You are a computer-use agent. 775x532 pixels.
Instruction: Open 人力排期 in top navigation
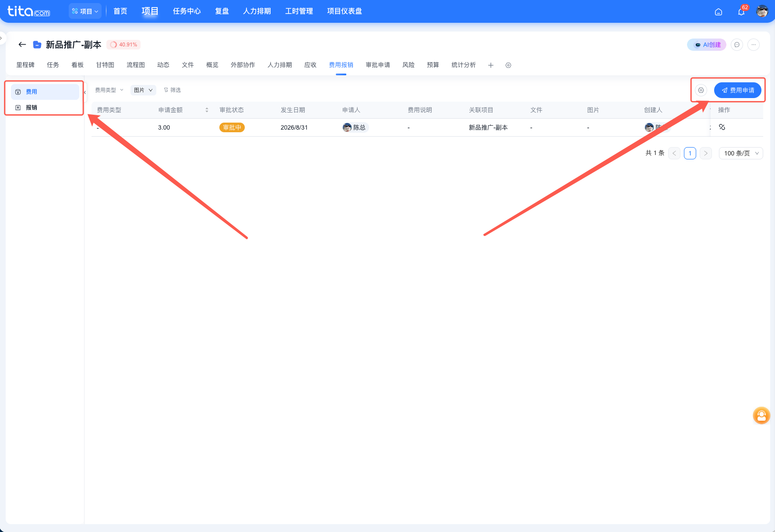coord(257,11)
